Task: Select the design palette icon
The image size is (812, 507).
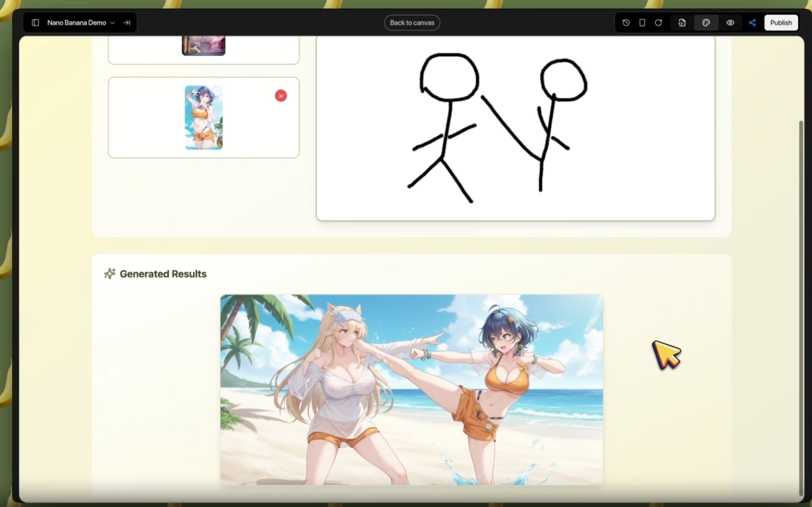Action: point(706,23)
